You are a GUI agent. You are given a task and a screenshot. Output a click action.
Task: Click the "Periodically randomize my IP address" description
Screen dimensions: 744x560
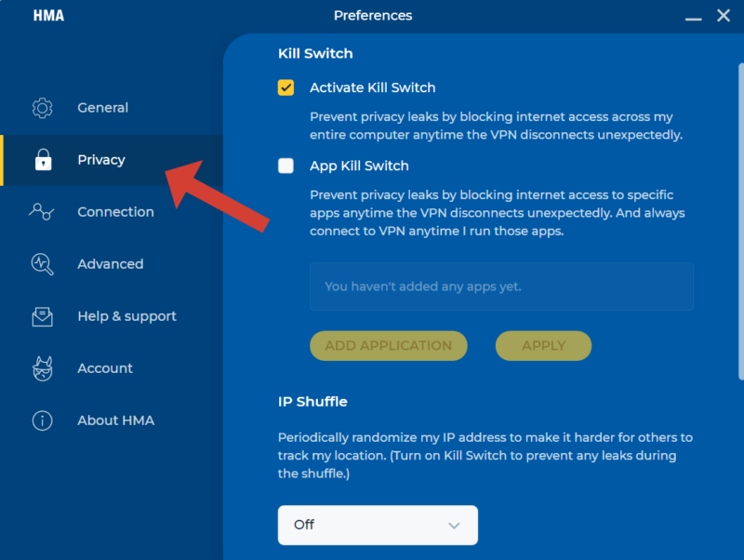point(485,456)
